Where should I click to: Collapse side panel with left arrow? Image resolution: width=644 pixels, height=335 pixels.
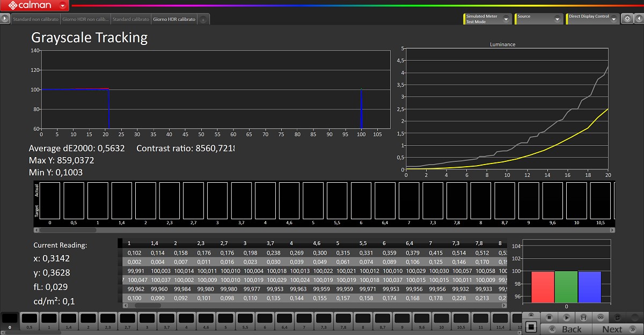(638, 19)
